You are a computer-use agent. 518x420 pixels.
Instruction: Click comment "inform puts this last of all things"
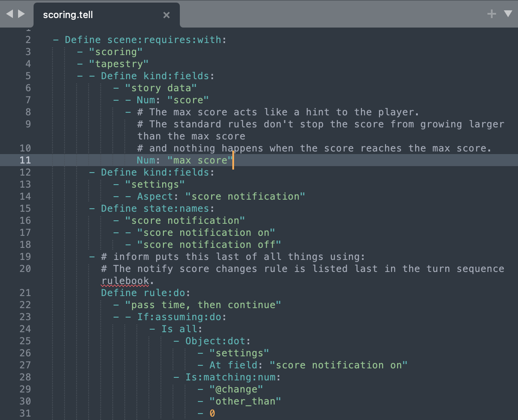(233, 256)
